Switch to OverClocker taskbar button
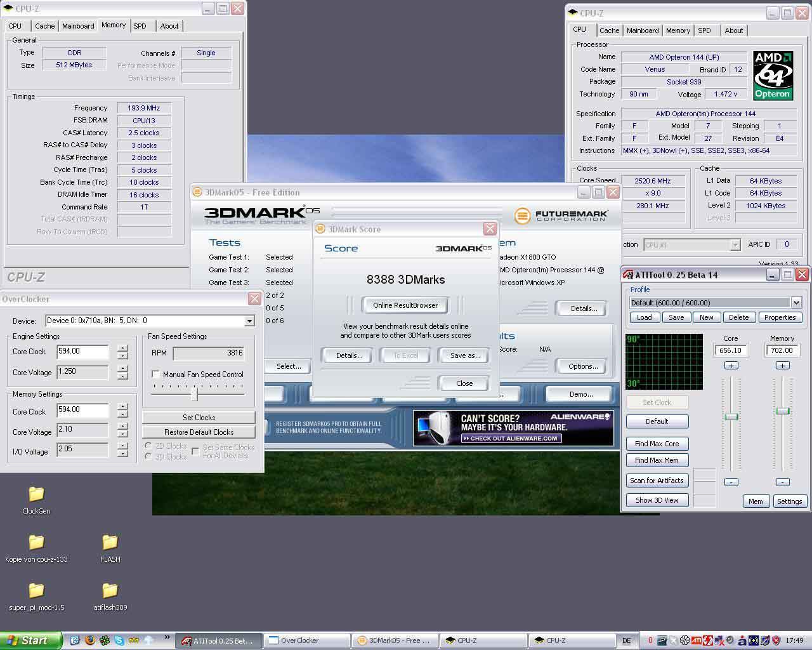This screenshot has height=650, width=812. tap(306, 640)
